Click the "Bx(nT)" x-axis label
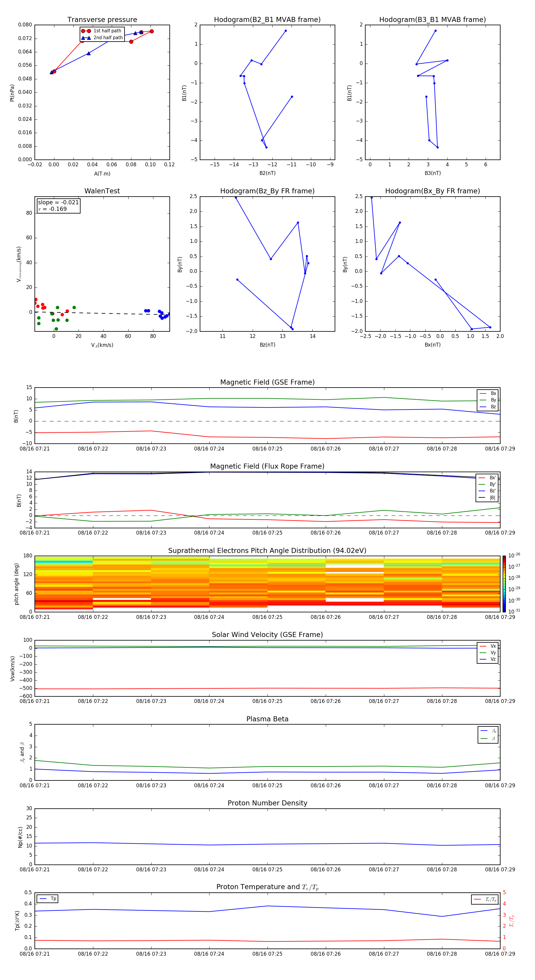The height and width of the screenshot is (980, 535). click(x=432, y=345)
